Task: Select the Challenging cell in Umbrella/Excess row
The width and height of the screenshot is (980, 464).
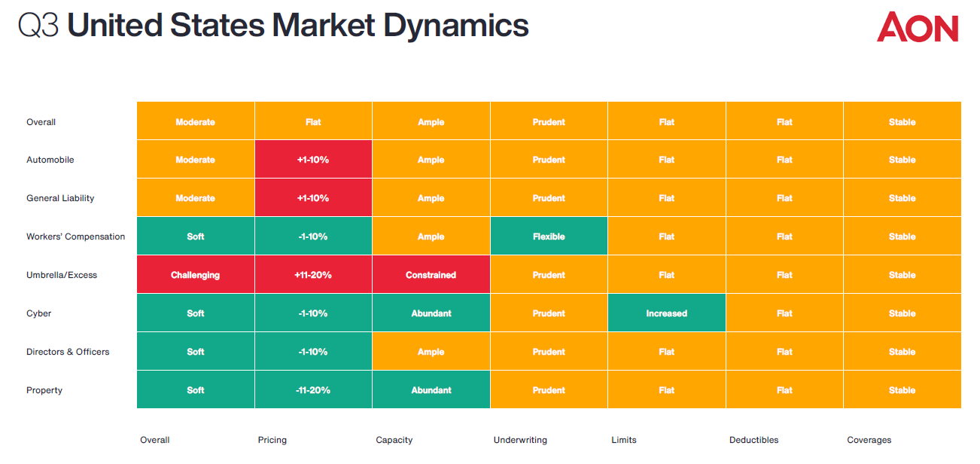Action: tap(195, 275)
